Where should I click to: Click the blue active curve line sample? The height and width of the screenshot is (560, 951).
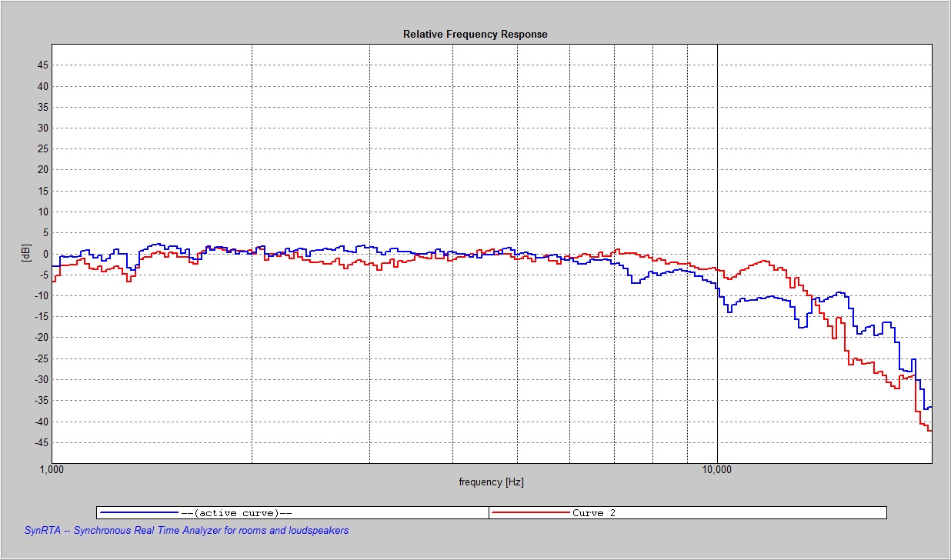click(x=138, y=512)
